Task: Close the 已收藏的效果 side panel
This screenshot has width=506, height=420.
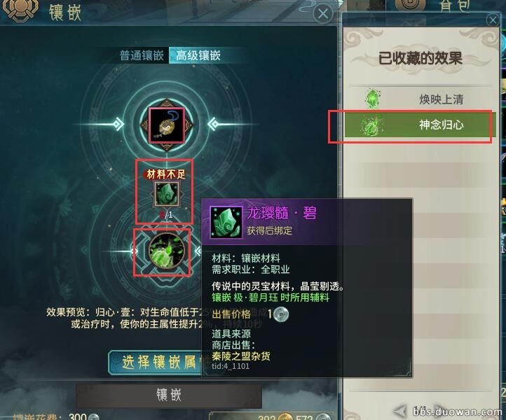Action: pyautogui.click(x=493, y=20)
